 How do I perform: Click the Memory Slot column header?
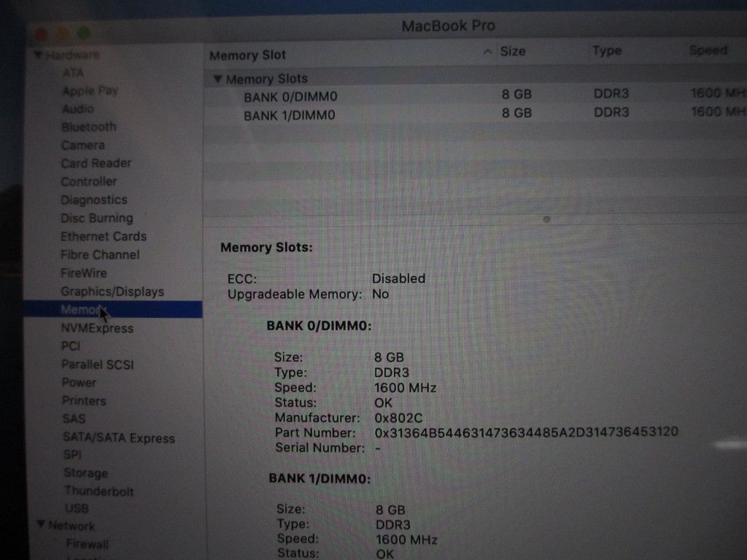(248, 55)
